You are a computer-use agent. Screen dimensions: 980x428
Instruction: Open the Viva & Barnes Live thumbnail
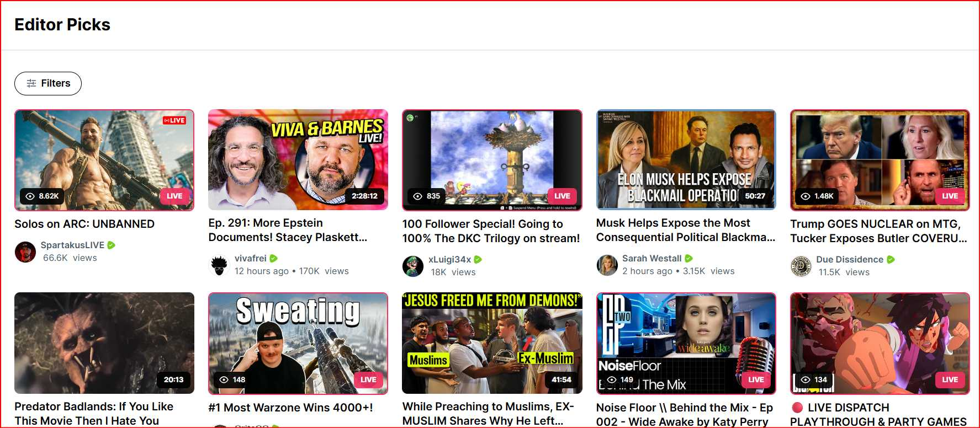298,160
